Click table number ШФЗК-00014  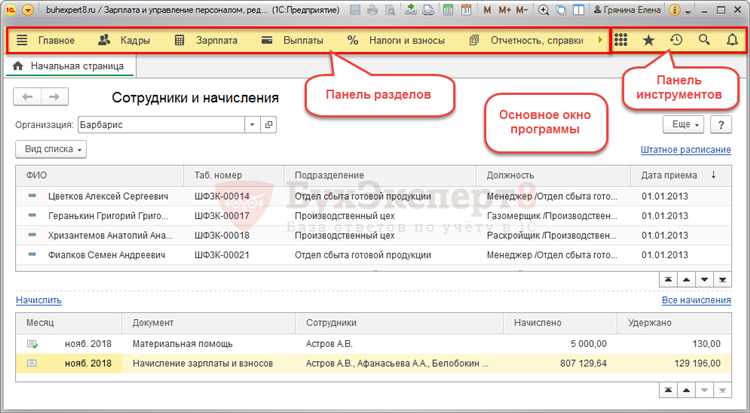click(x=222, y=196)
